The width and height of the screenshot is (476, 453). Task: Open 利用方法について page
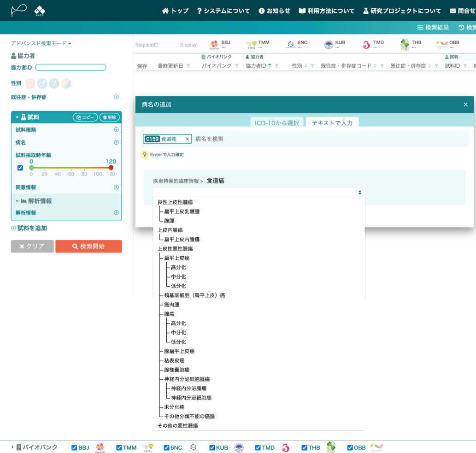[x=327, y=11]
